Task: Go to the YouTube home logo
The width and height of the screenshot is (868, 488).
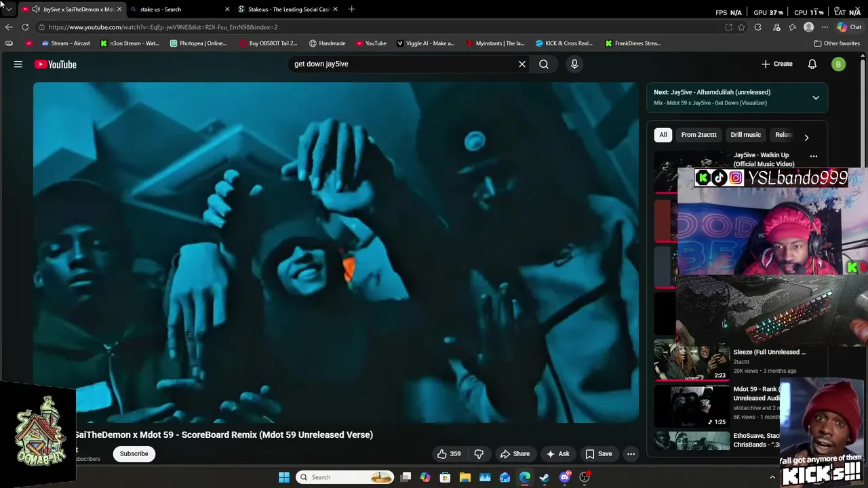Action: click(x=56, y=64)
